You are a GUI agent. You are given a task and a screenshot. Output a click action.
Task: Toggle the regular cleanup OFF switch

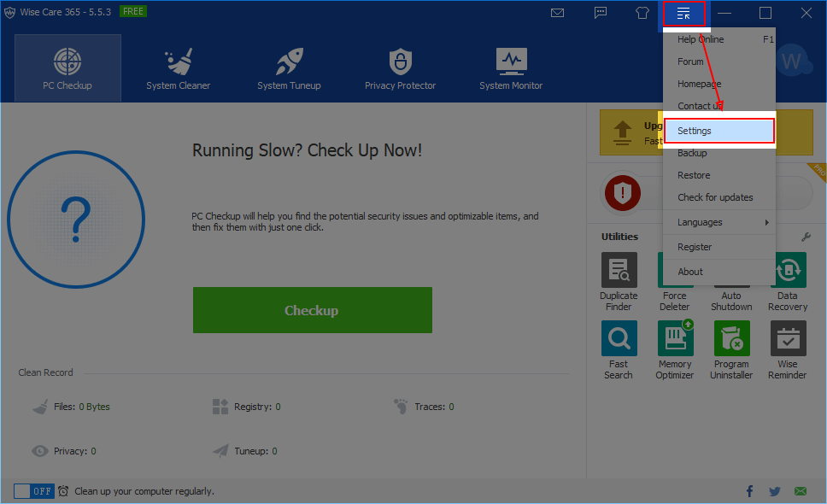click(34, 491)
